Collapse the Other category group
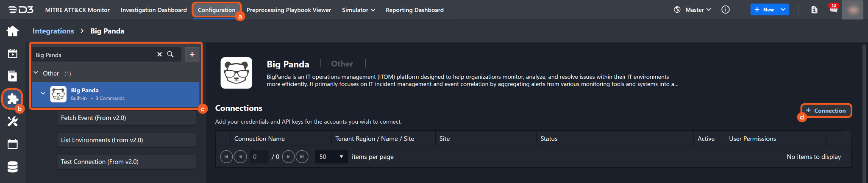Screen dimensions: 868x183 (36, 73)
